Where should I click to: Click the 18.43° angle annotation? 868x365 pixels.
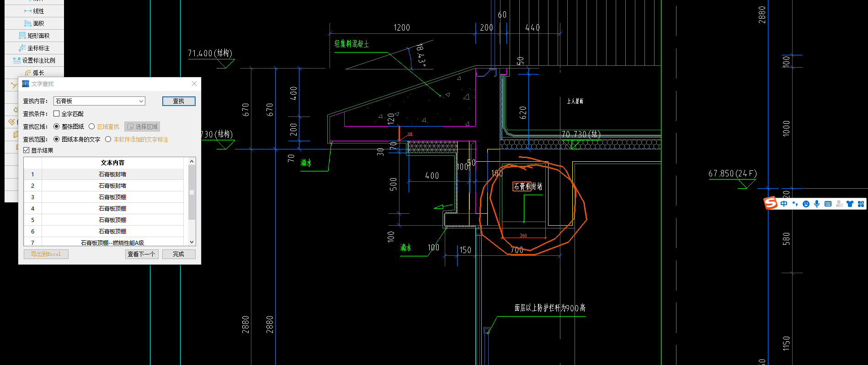click(x=421, y=55)
